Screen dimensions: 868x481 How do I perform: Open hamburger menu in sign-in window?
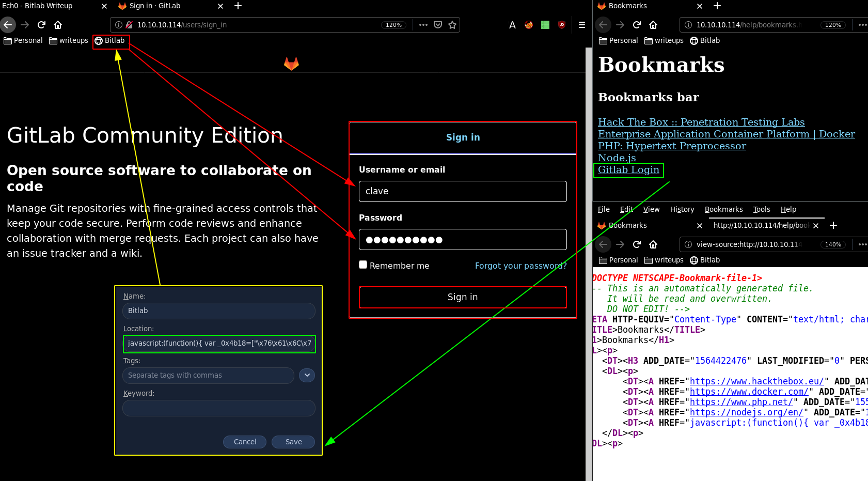581,25
